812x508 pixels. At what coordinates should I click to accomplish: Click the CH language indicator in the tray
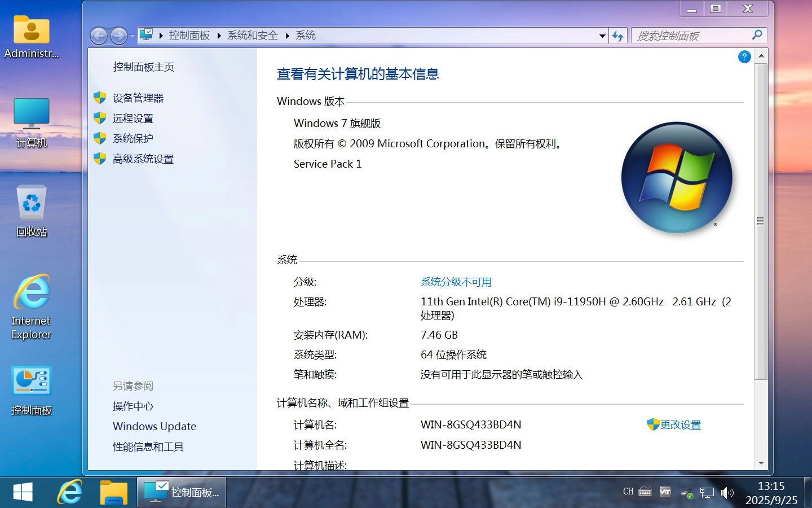click(x=627, y=492)
